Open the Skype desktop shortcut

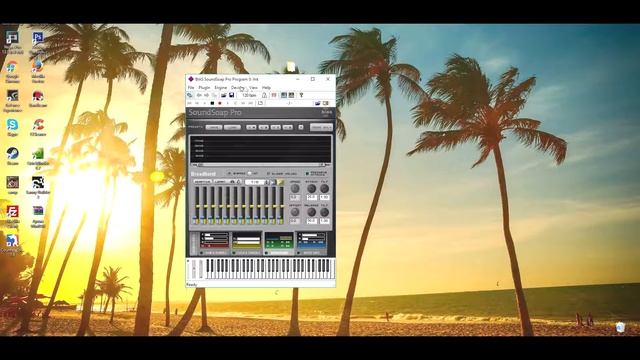click(x=12, y=125)
